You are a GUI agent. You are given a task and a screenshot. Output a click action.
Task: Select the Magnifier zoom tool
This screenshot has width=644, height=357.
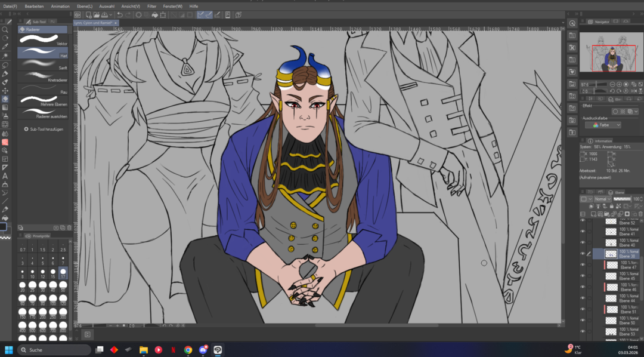5,29
